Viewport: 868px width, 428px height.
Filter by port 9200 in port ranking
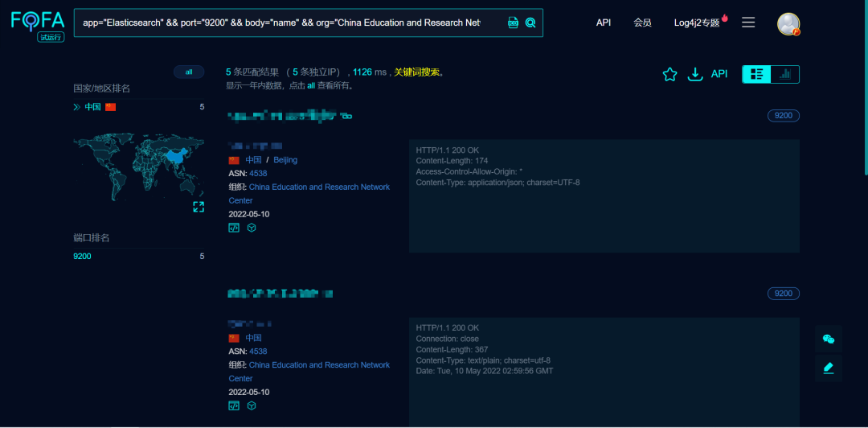pos(82,256)
